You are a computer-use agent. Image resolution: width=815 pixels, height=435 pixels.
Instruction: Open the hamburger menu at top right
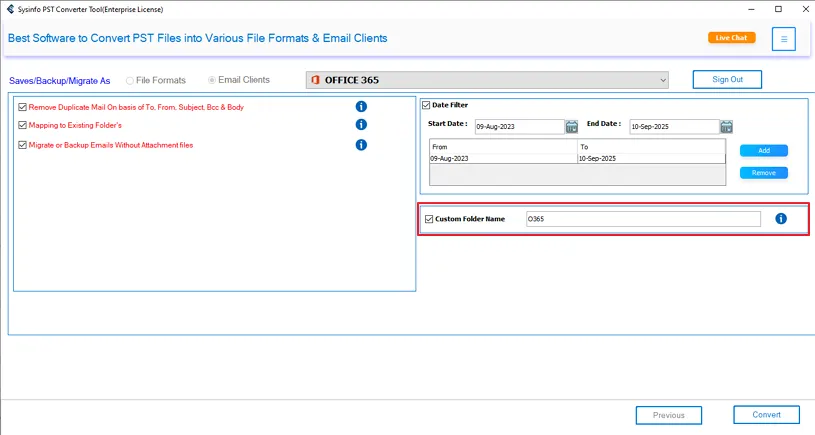(x=784, y=39)
